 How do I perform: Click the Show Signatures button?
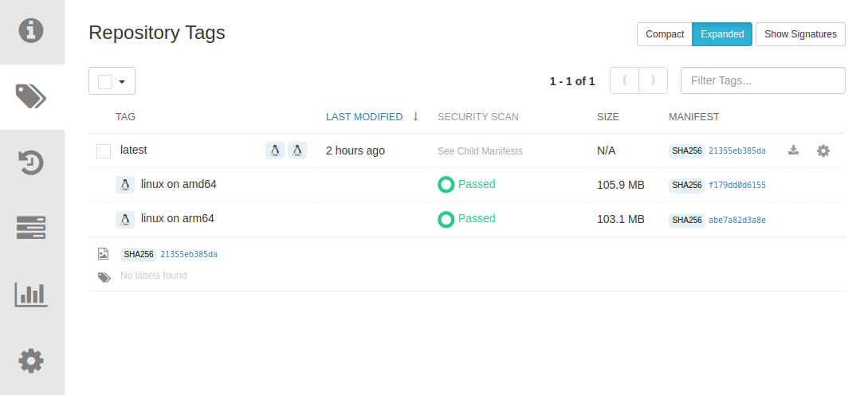(x=800, y=34)
